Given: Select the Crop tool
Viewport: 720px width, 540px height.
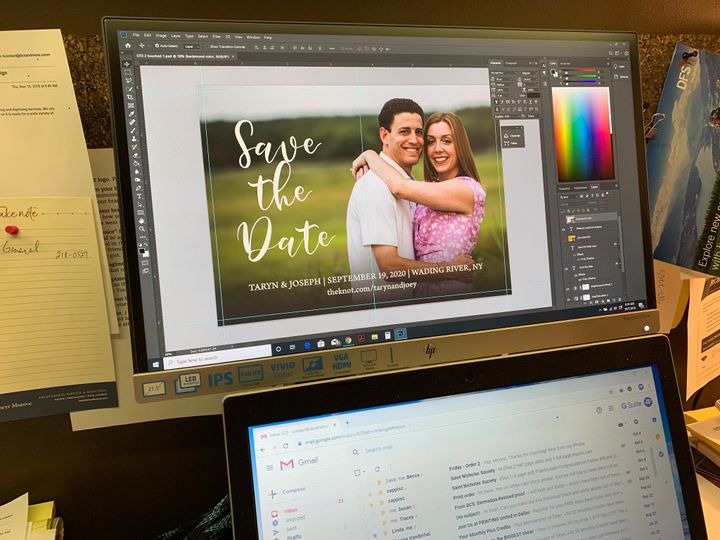Looking at the screenshot, I should pos(130,97).
